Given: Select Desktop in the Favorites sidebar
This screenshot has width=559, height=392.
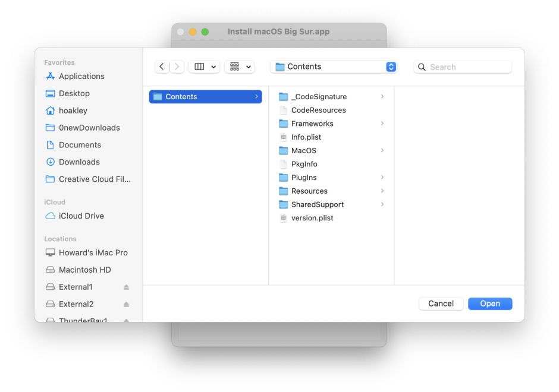Looking at the screenshot, I should pos(74,93).
